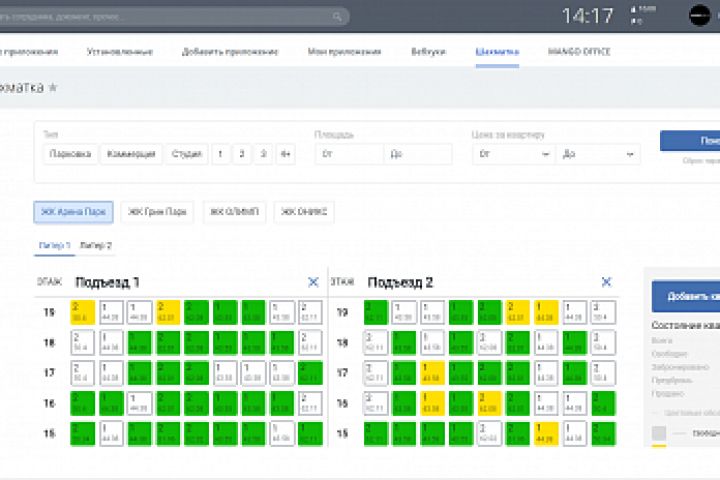Image resolution: width=720 pixels, height=480 pixels.
Task: Click the area 'От' input field
Action: click(348, 154)
